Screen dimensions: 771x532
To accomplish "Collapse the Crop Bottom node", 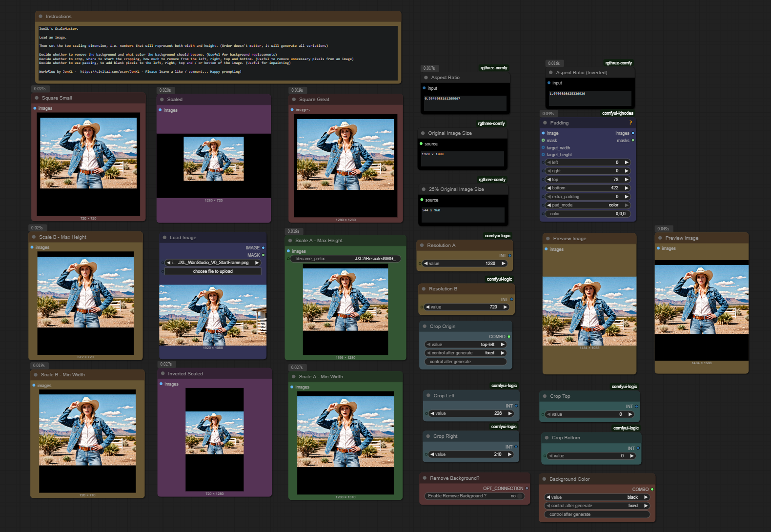I will pyautogui.click(x=547, y=438).
